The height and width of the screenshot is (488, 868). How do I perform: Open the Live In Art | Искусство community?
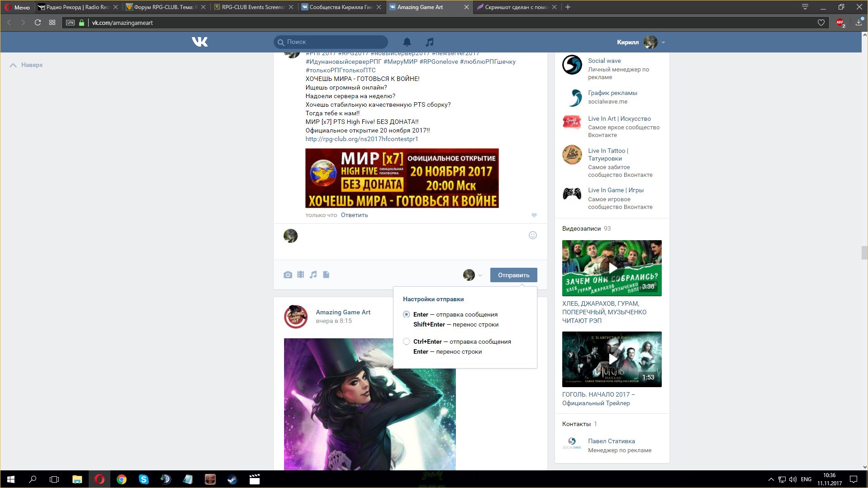[619, 118]
